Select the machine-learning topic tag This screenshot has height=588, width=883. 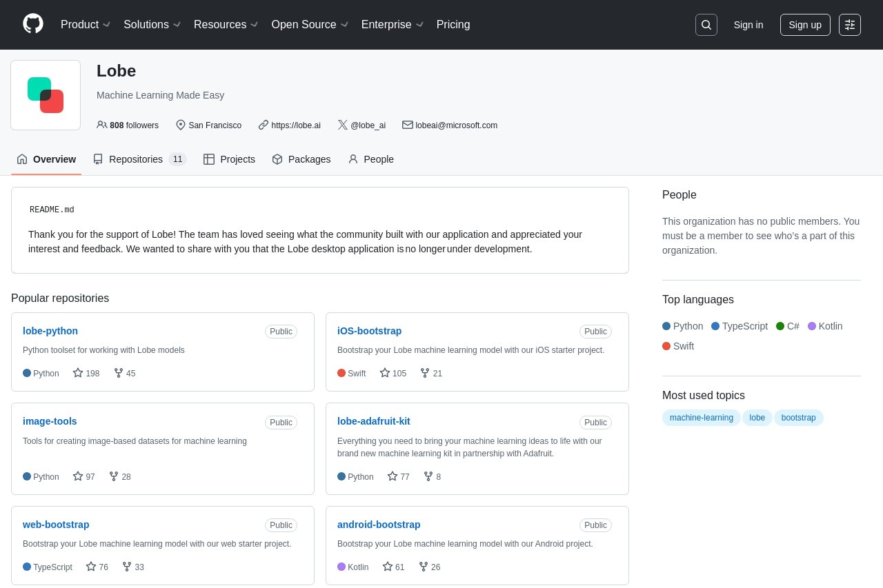pyautogui.click(x=701, y=418)
